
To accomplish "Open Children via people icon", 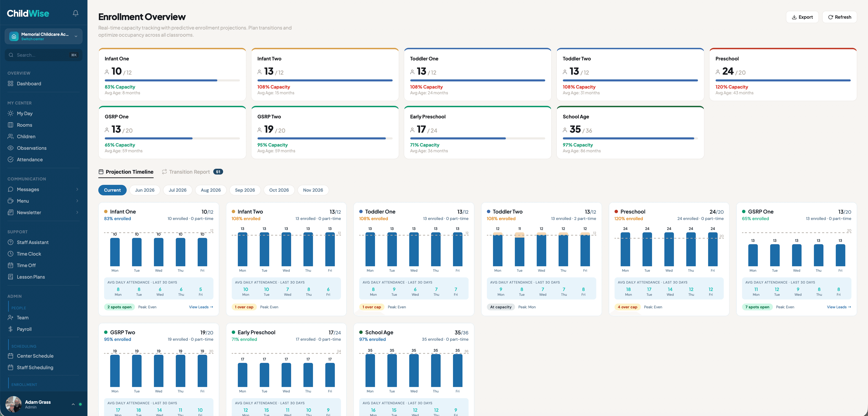I will coord(10,137).
